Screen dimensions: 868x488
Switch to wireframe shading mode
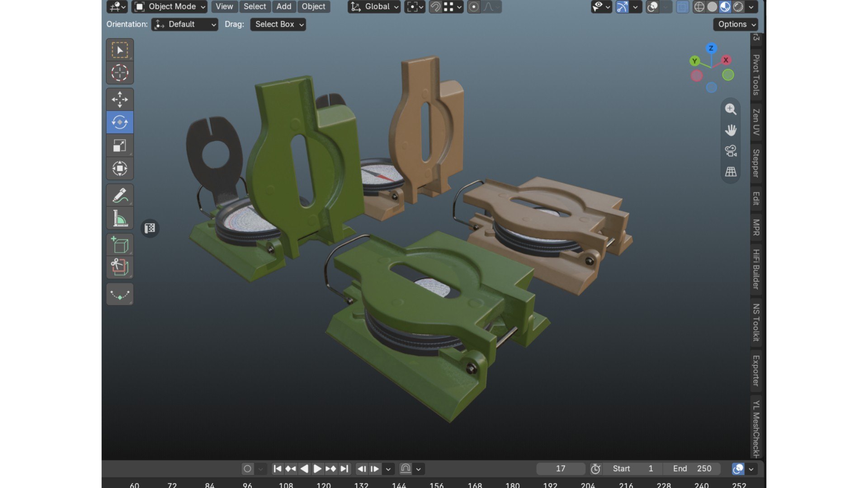tap(699, 7)
